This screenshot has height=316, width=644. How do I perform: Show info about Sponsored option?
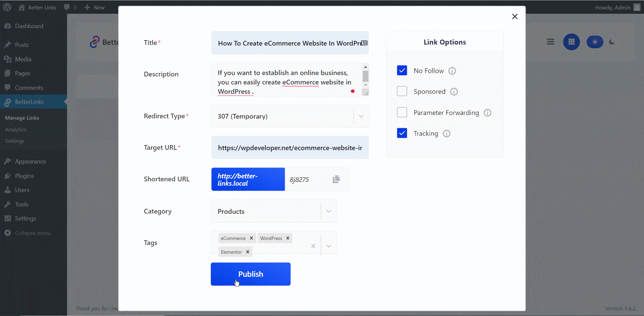(454, 92)
